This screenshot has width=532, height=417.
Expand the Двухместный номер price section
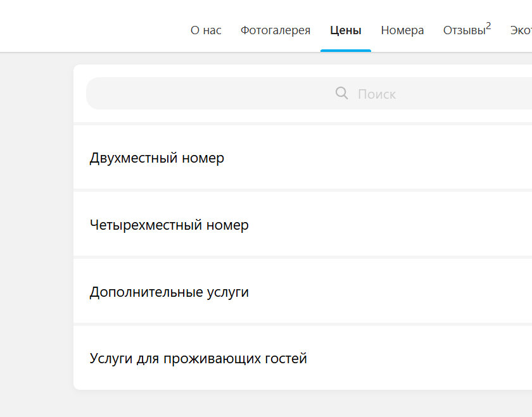click(303, 158)
